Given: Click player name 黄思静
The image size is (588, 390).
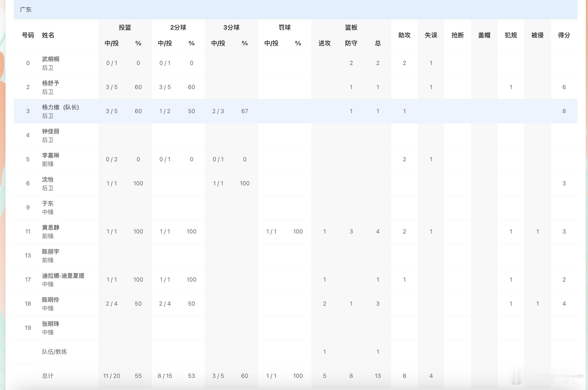Looking at the screenshot, I should (51, 228).
